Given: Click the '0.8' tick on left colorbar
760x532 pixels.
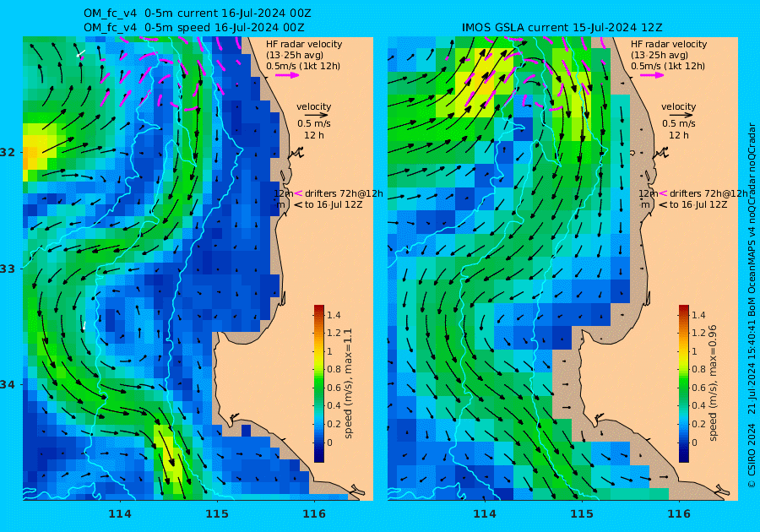Looking at the screenshot, I should click(334, 369).
